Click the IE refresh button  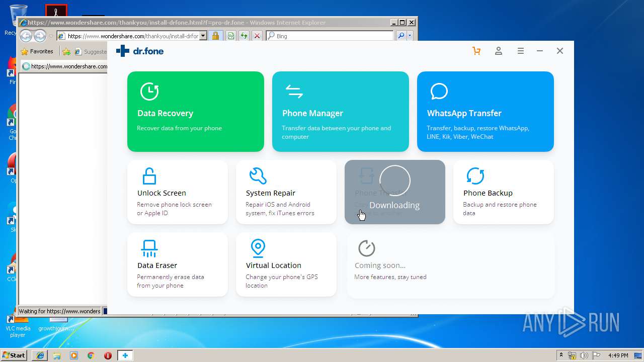244,36
